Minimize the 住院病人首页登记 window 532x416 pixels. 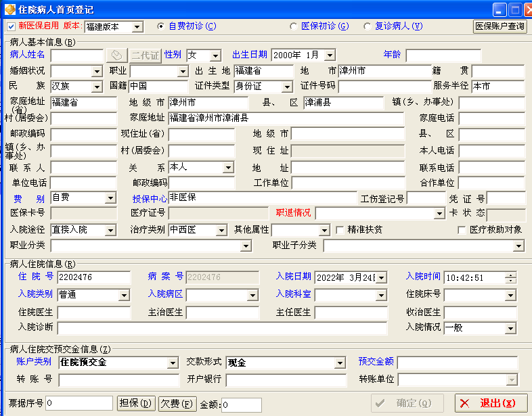click(x=500, y=10)
